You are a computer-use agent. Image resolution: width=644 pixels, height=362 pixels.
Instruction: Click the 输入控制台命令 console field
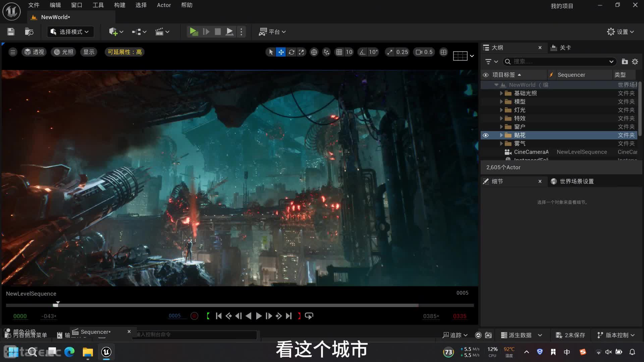[195, 335]
